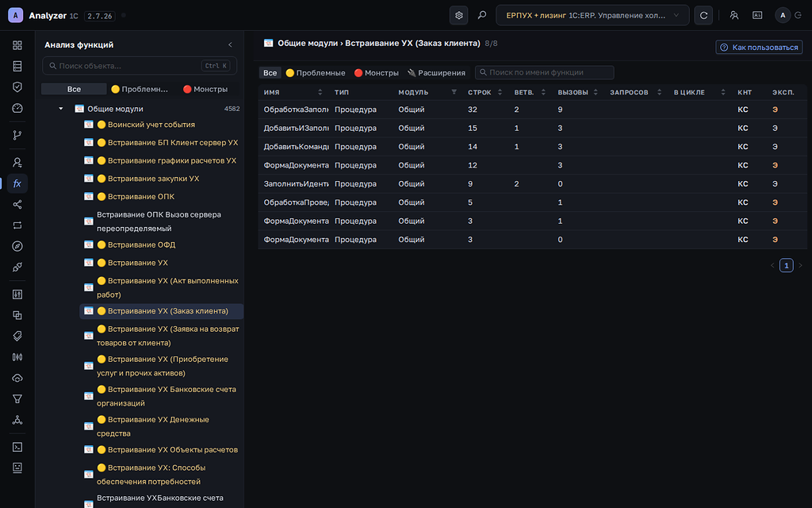This screenshot has width=812, height=508.
Task: Open the shield check icon in sidebar
Action: tap(17, 87)
